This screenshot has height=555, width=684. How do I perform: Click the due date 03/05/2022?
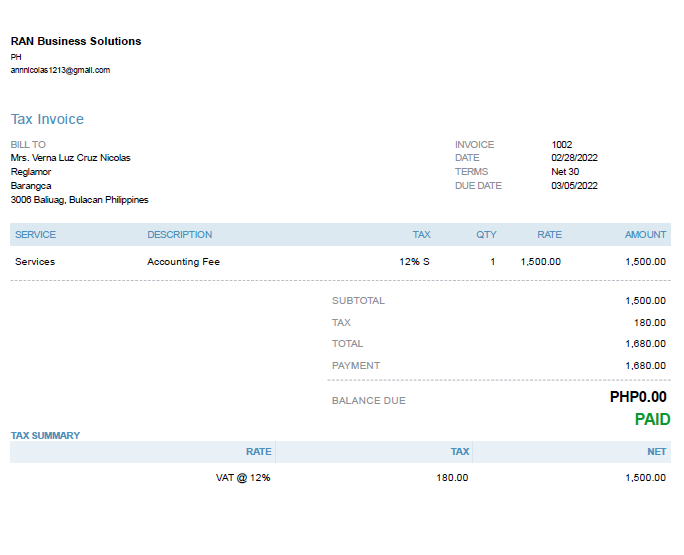574,186
